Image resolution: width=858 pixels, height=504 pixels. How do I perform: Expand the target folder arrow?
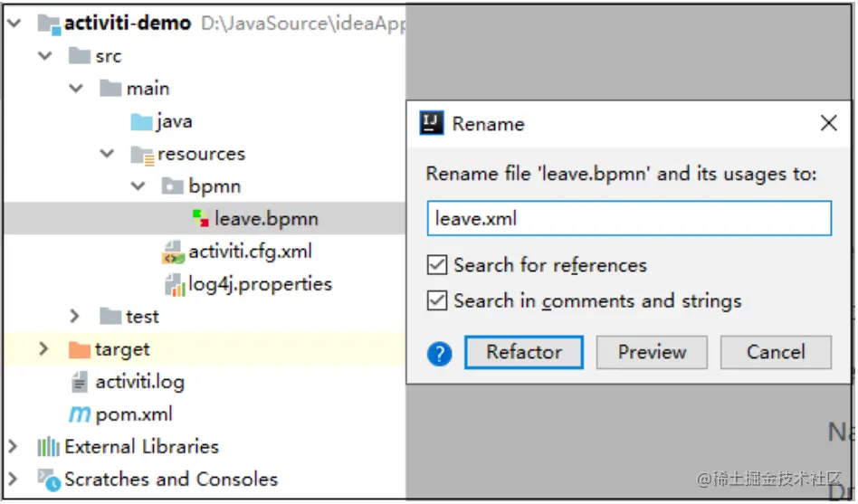[x=43, y=349]
